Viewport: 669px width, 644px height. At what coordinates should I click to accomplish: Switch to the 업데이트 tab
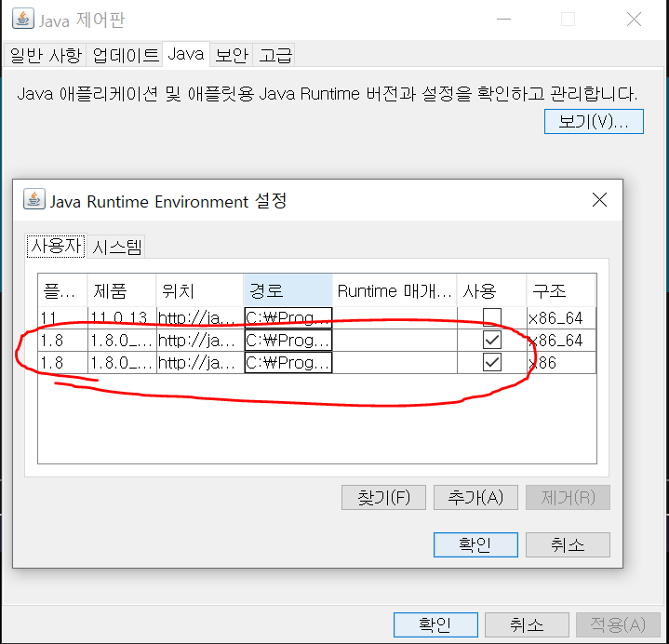(125, 55)
